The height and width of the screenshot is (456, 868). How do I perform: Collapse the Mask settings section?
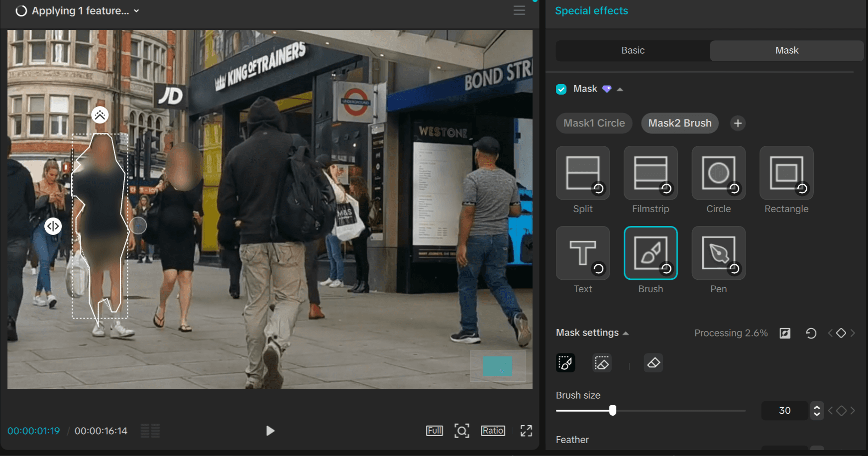coord(626,334)
